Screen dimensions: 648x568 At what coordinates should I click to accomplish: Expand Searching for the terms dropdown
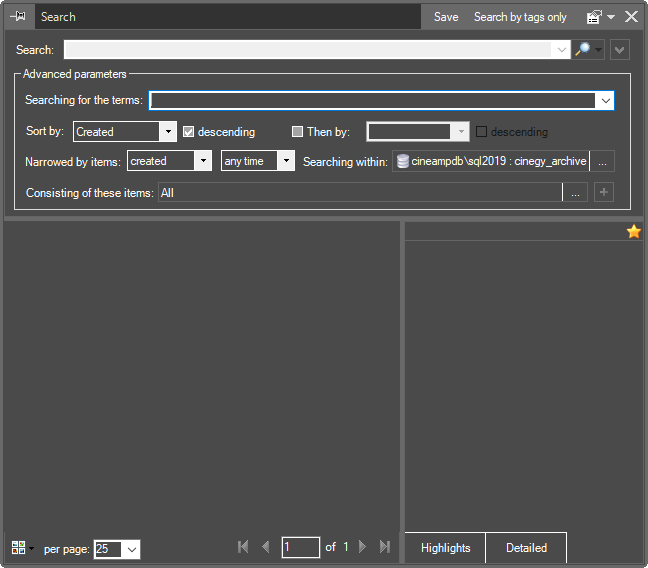[605, 100]
